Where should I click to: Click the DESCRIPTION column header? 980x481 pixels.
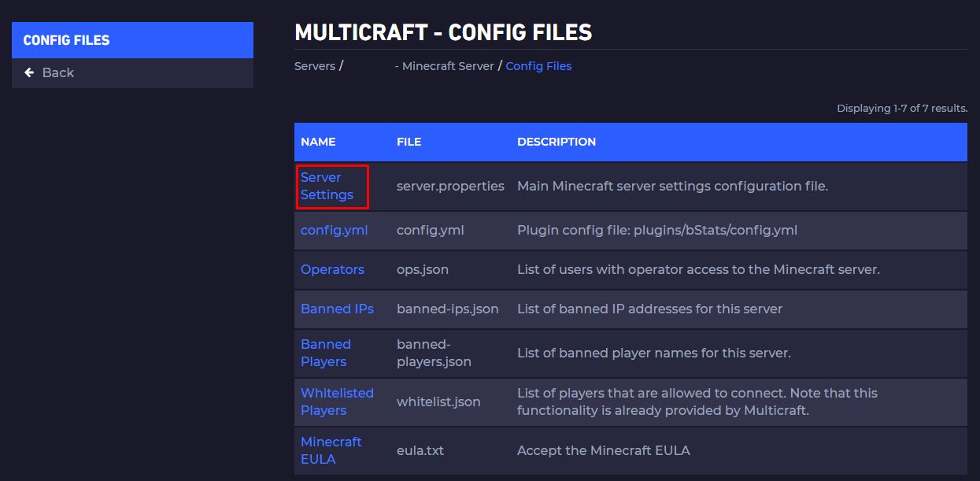point(557,142)
